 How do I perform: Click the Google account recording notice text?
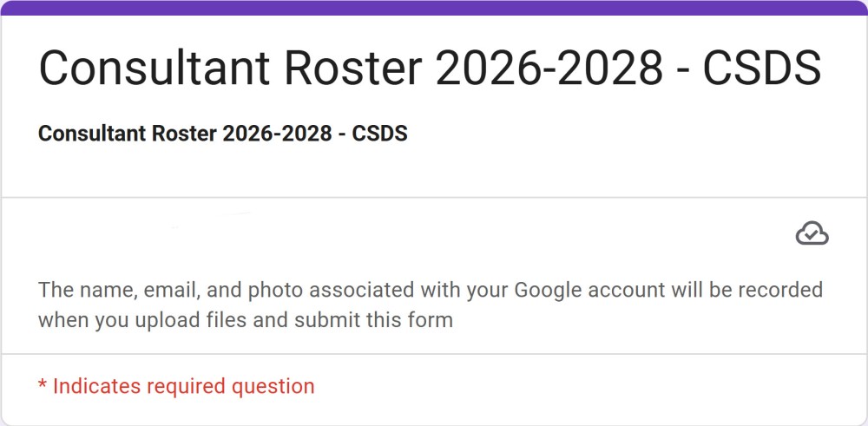coord(430,304)
